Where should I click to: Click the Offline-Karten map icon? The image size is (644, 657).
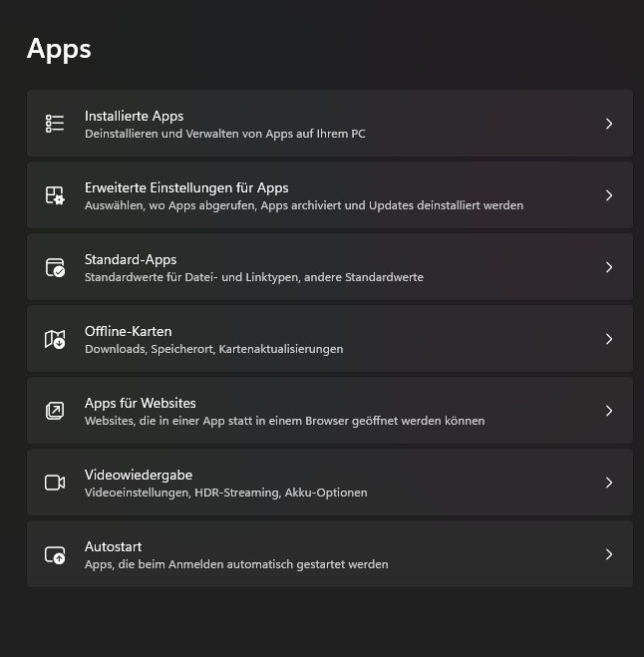55,339
